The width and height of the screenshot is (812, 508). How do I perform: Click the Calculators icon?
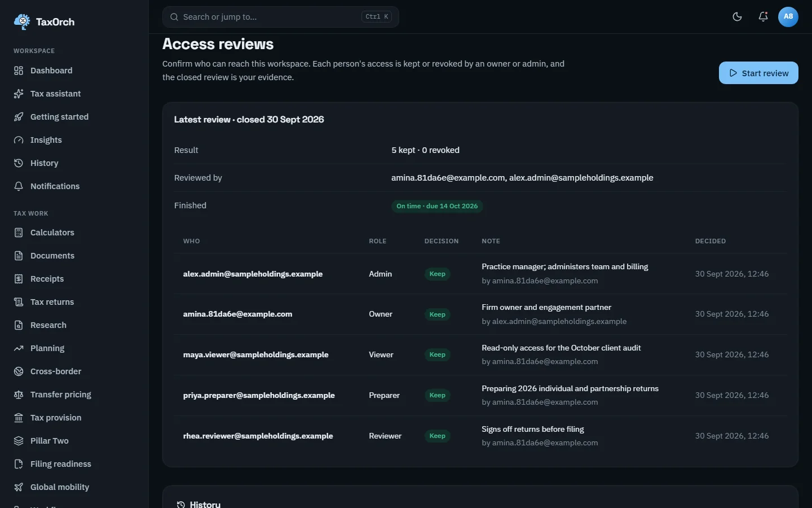tap(19, 233)
